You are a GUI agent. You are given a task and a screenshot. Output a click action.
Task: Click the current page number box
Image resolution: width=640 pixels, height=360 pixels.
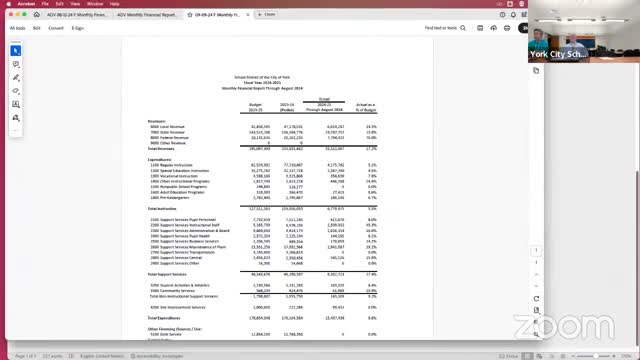tap(536, 250)
